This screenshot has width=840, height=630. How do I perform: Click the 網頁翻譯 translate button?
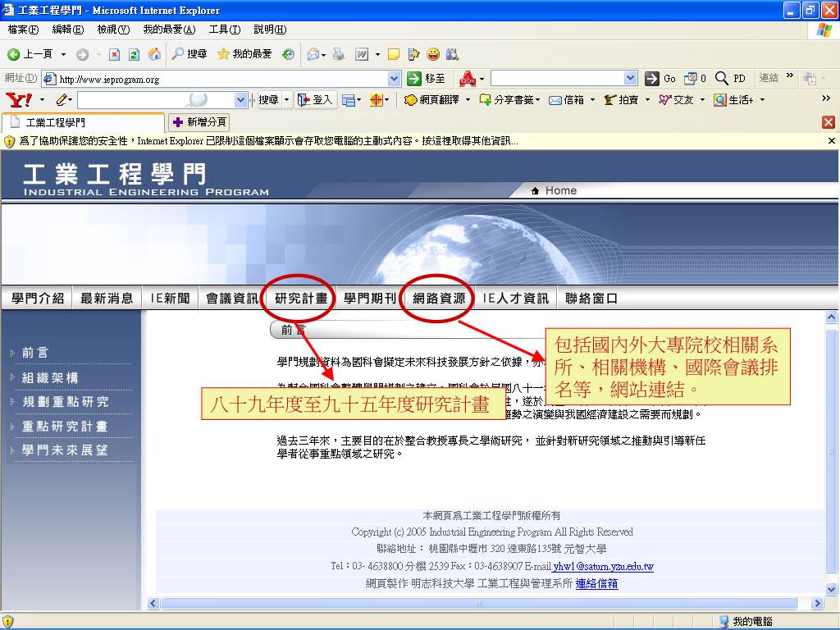[432, 99]
